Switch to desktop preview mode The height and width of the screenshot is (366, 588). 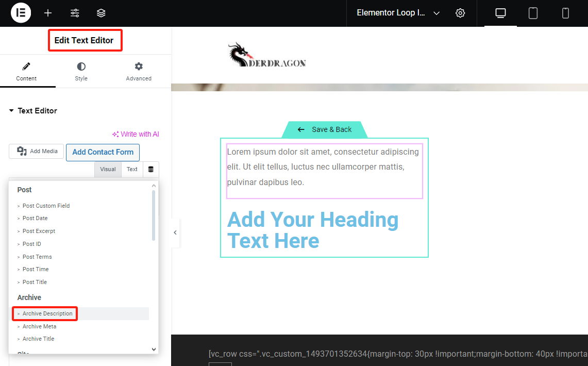click(x=500, y=13)
